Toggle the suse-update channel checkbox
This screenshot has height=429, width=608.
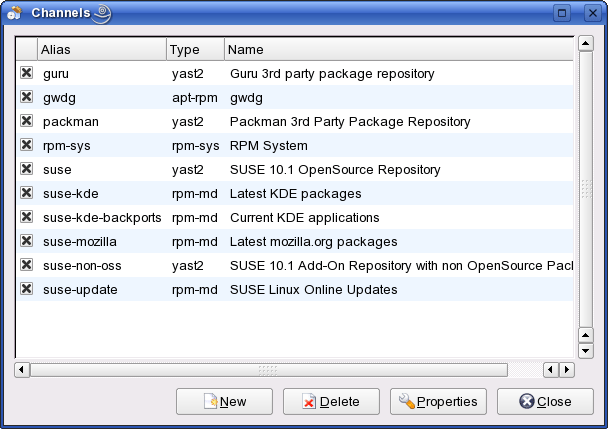(x=26, y=289)
